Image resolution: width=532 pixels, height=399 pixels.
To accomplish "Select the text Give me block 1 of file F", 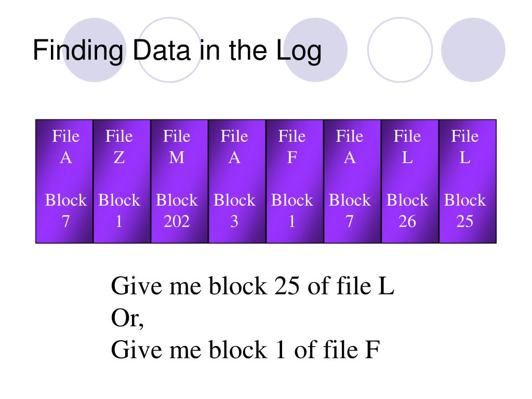I will point(245,350).
